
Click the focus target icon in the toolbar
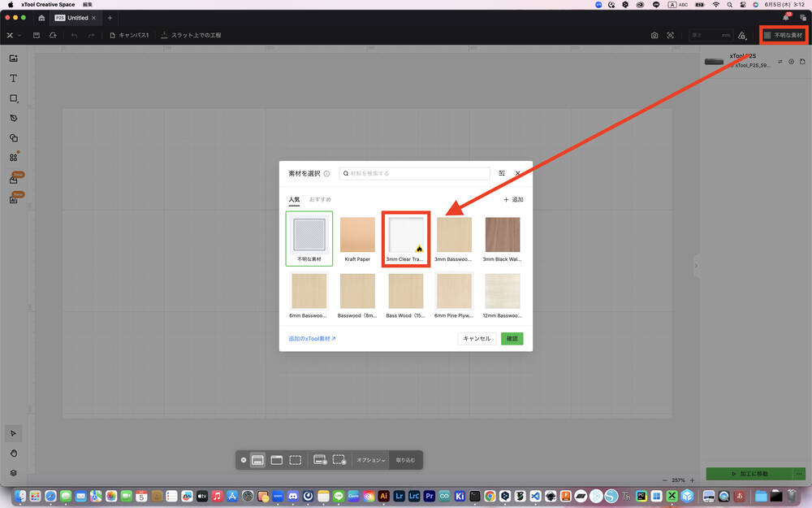pos(671,35)
